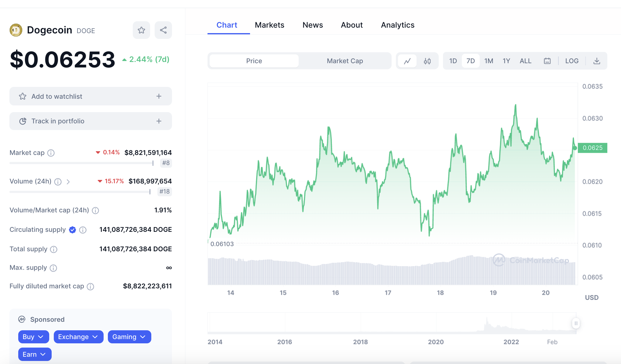Click the Add to watchlist button
This screenshot has height=364, width=621.
[x=91, y=96]
